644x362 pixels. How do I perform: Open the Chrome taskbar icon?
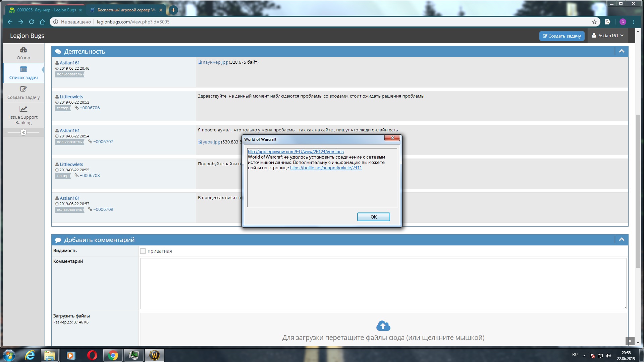[113, 355]
